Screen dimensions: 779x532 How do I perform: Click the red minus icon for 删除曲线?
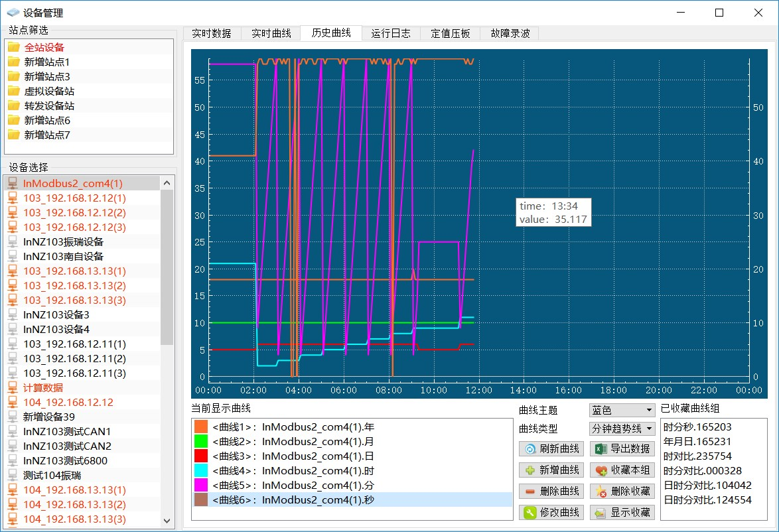530,492
